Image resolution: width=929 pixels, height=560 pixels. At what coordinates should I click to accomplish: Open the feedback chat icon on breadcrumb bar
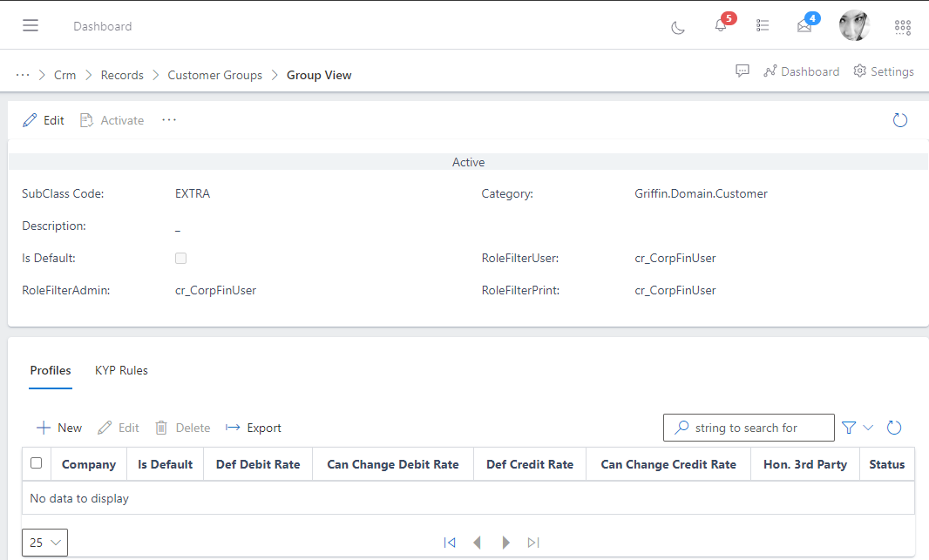(742, 71)
